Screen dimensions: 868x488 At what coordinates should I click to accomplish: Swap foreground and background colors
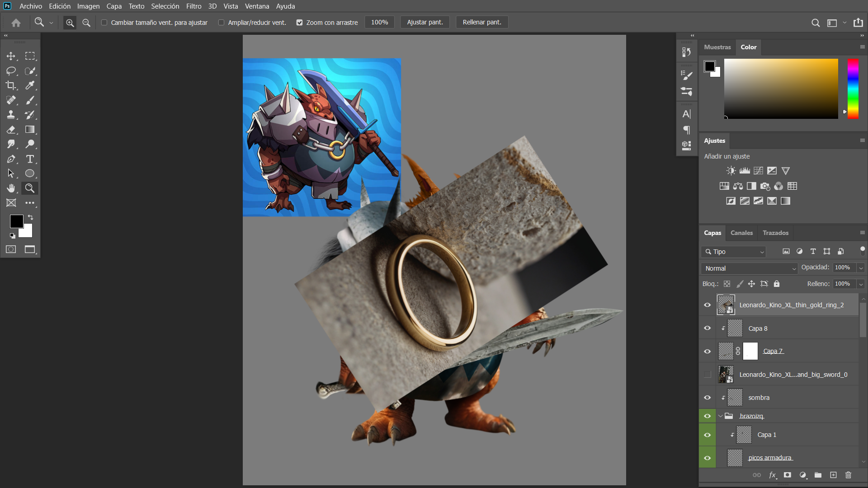click(31, 217)
